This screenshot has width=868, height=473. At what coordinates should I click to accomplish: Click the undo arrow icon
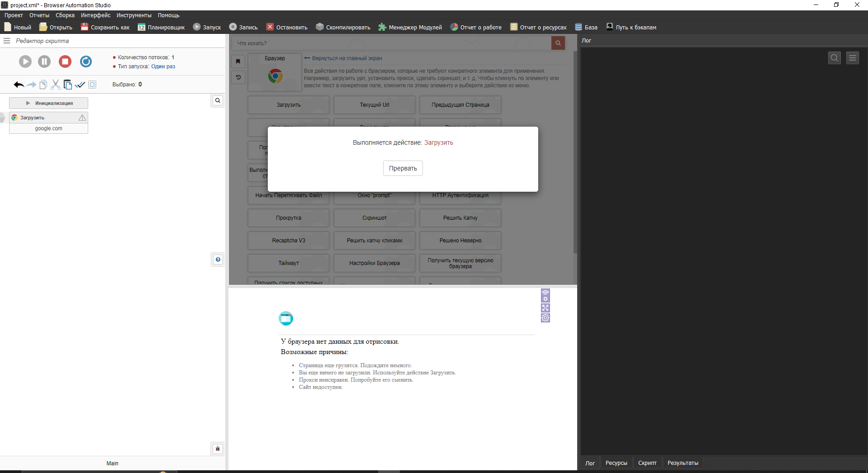click(19, 85)
